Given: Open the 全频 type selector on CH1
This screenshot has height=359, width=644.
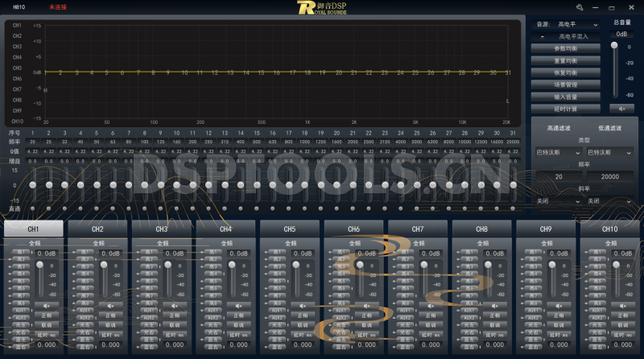Looking at the screenshot, I should tap(35, 243).
